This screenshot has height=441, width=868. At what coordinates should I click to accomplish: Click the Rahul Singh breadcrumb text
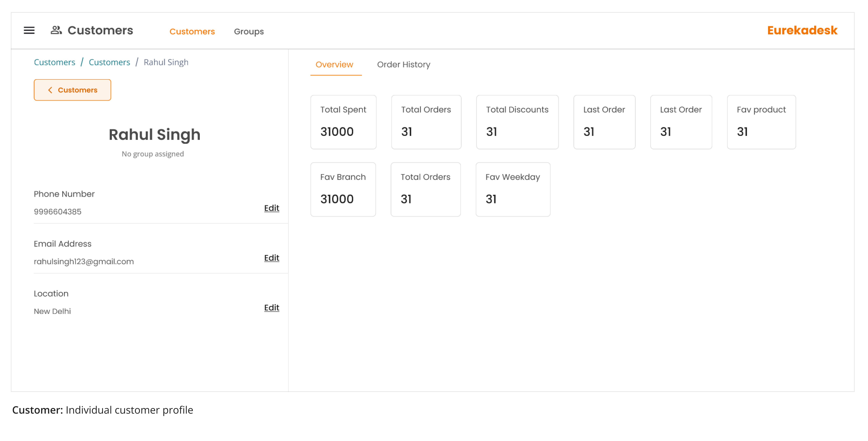point(166,62)
